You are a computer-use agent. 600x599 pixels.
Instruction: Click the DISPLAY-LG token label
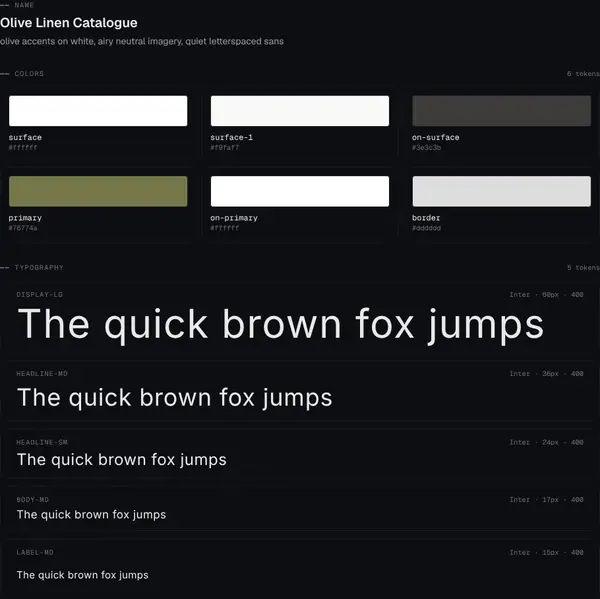click(39, 295)
